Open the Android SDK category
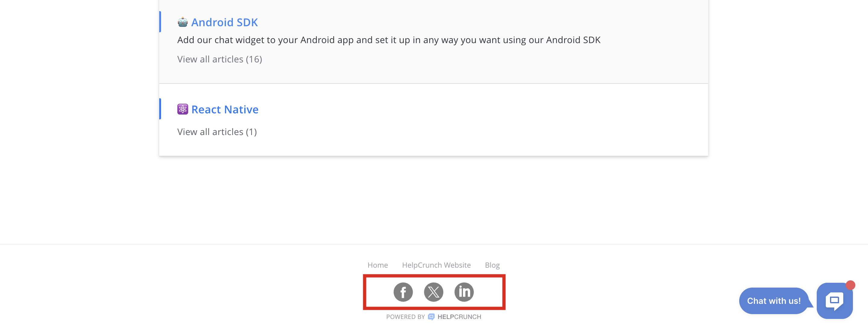This screenshot has height=334, width=868. (x=224, y=22)
